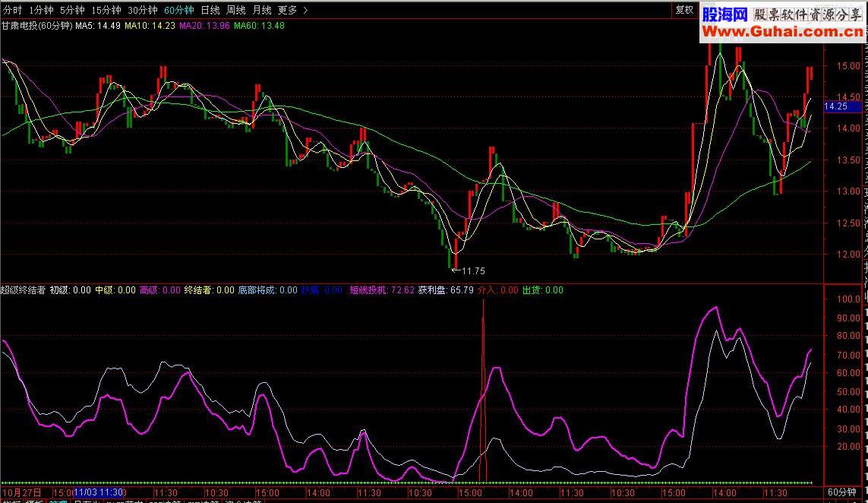Switch chart to 周线 weekly view
The width and height of the screenshot is (868, 503).
point(236,10)
